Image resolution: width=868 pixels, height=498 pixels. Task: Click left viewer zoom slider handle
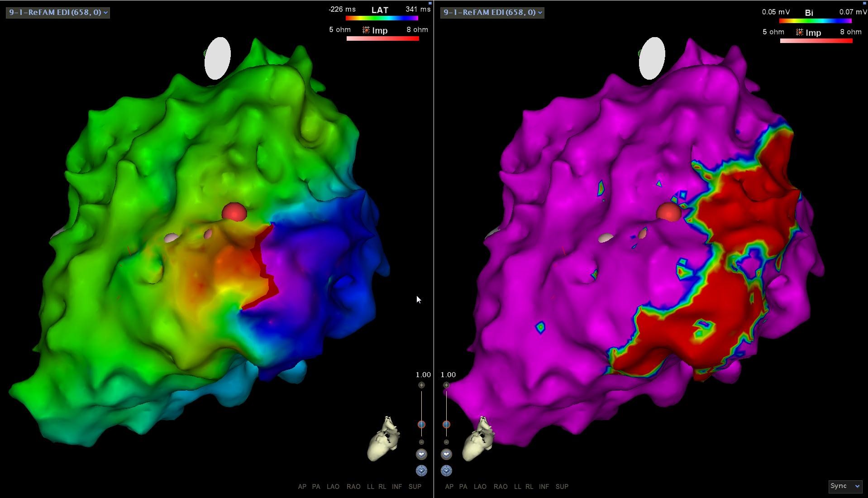click(x=421, y=424)
